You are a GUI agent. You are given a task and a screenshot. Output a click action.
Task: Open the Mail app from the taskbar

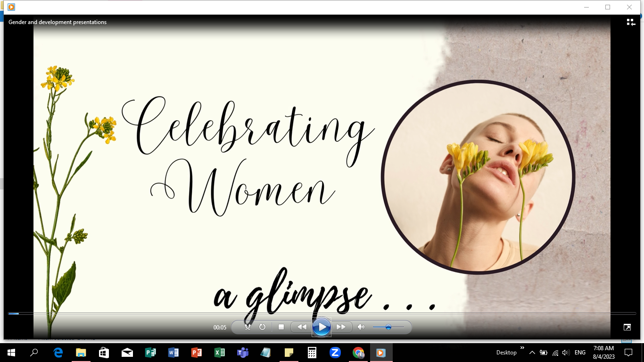(x=127, y=353)
